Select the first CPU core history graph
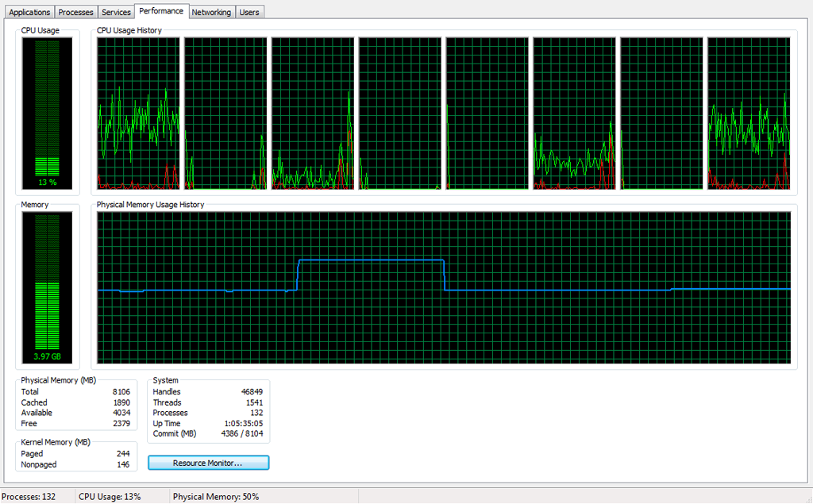This screenshot has height=504, width=813. (x=138, y=113)
